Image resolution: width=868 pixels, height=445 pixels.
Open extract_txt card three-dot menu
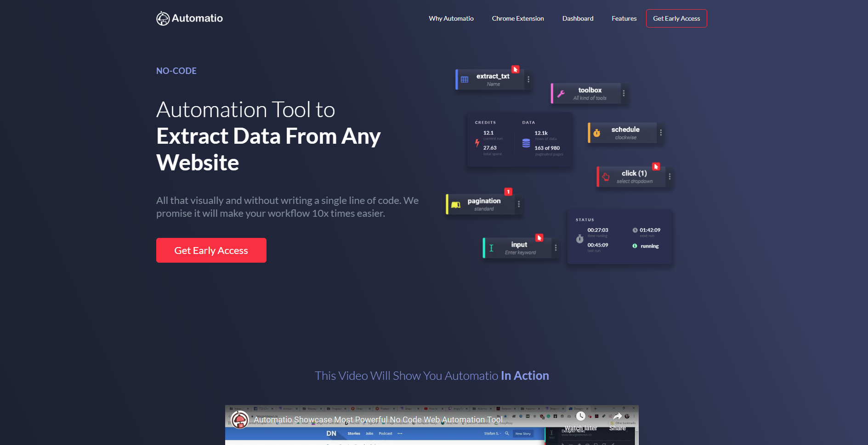tap(528, 79)
